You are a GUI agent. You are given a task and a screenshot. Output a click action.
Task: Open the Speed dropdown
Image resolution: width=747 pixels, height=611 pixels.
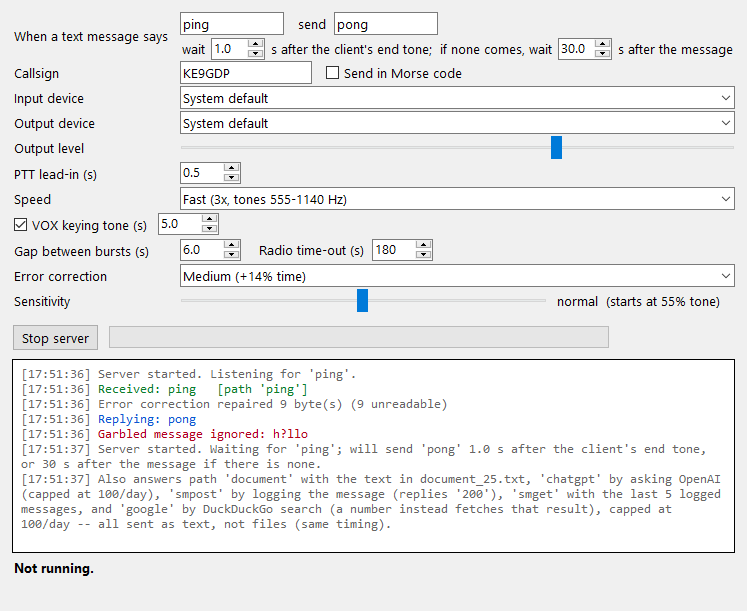(457, 199)
